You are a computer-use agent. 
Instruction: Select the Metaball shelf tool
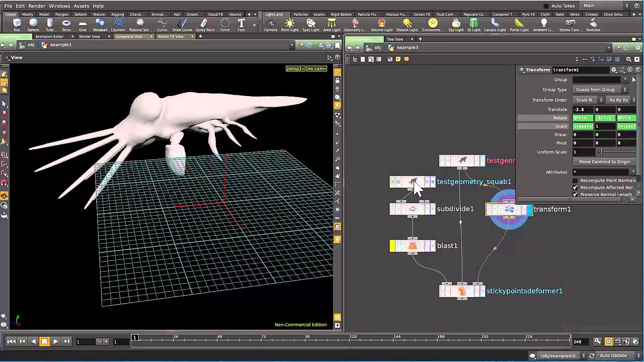[x=100, y=25]
